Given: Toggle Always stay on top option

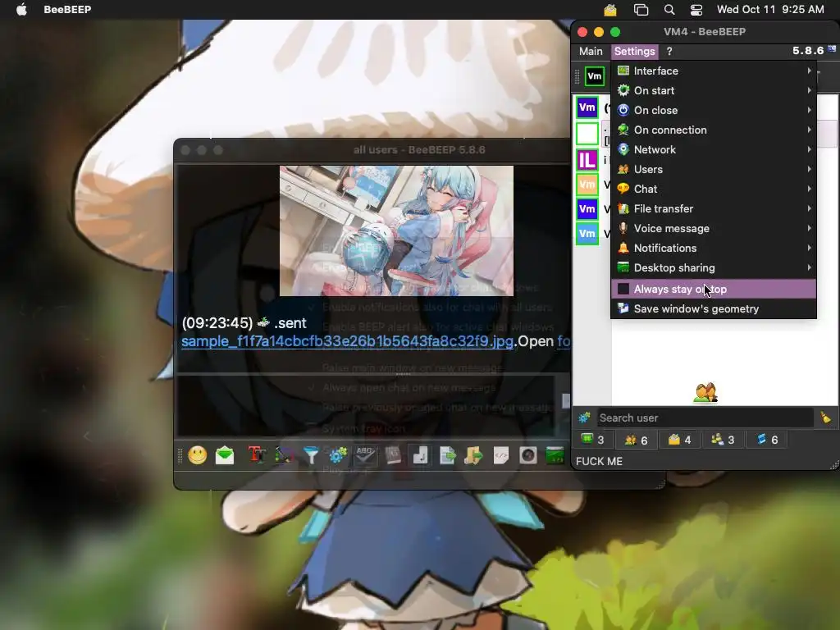Looking at the screenshot, I should click(x=714, y=289).
